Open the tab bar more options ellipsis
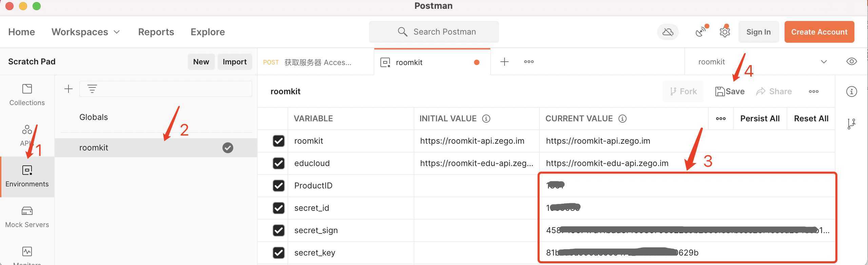This screenshot has height=265, width=868. click(529, 62)
